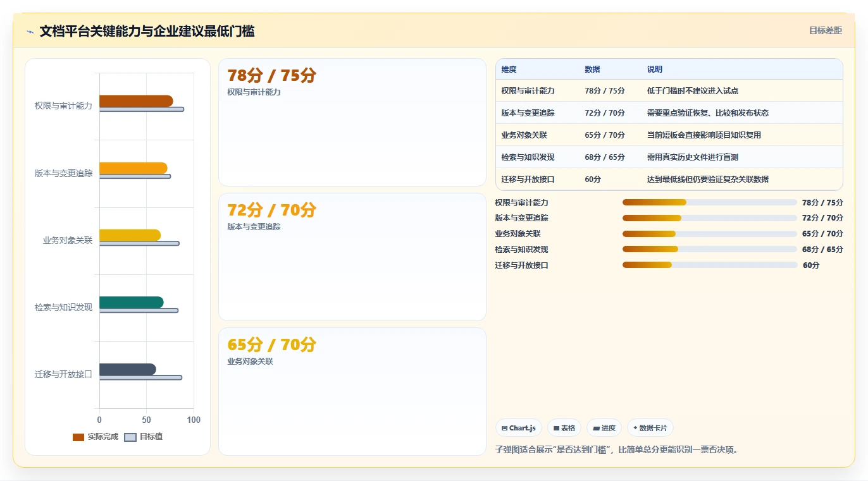868x481 pixels.
Task: Select the Chart.js tag chip
Action: pyautogui.click(x=519, y=428)
